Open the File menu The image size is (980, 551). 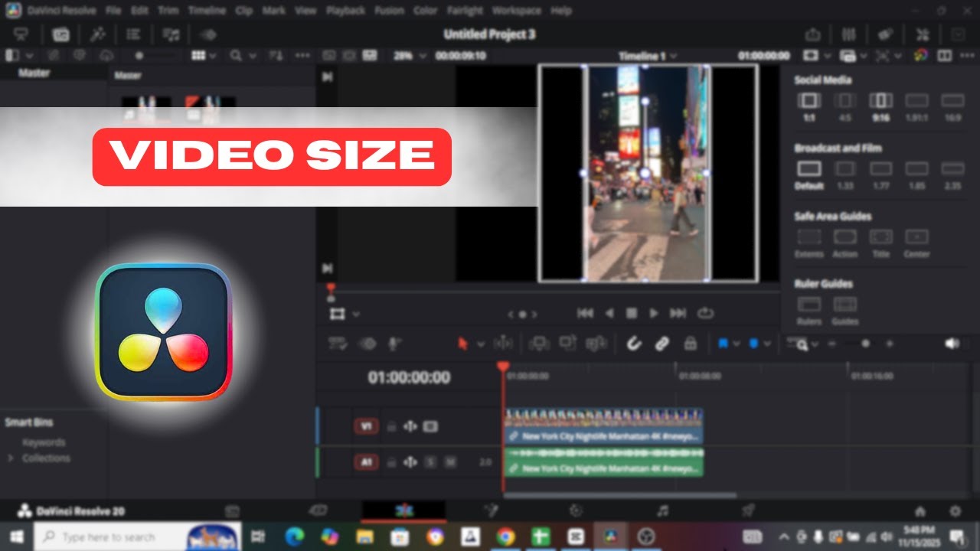pos(113,11)
